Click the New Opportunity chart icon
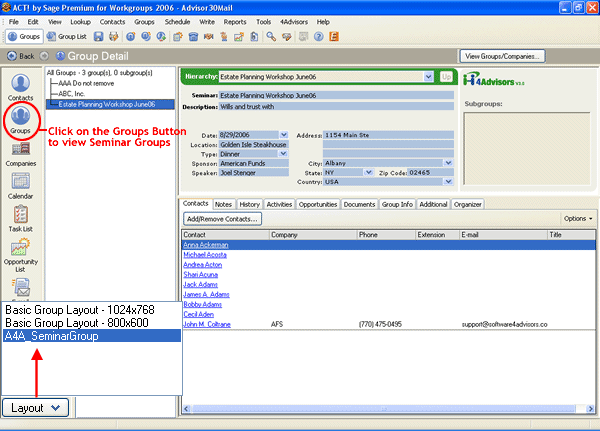Viewport: 600px width, 431px height. click(239, 37)
